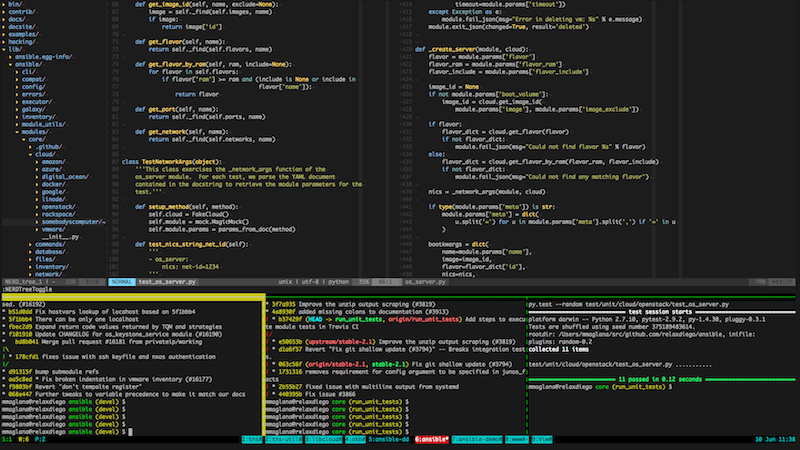This screenshot has height=450, width=800.
Task: Click the 'test session starts' header
Action: 660,312
